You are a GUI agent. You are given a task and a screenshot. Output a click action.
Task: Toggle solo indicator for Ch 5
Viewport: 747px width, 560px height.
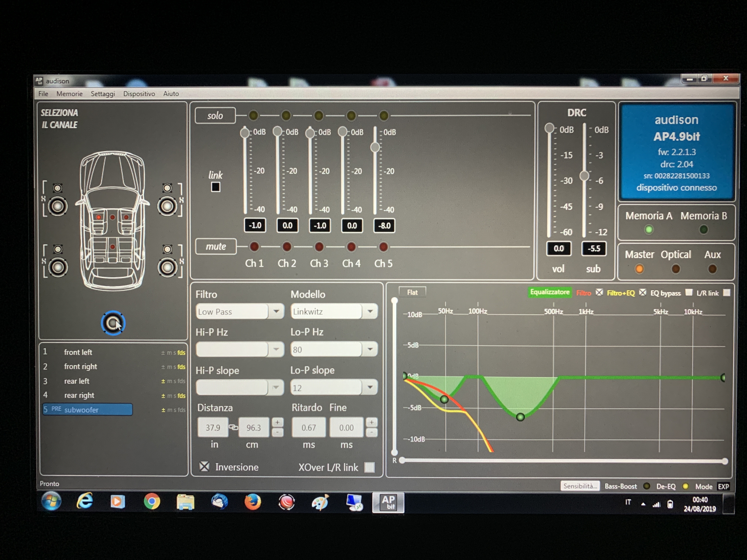pos(384,116)
